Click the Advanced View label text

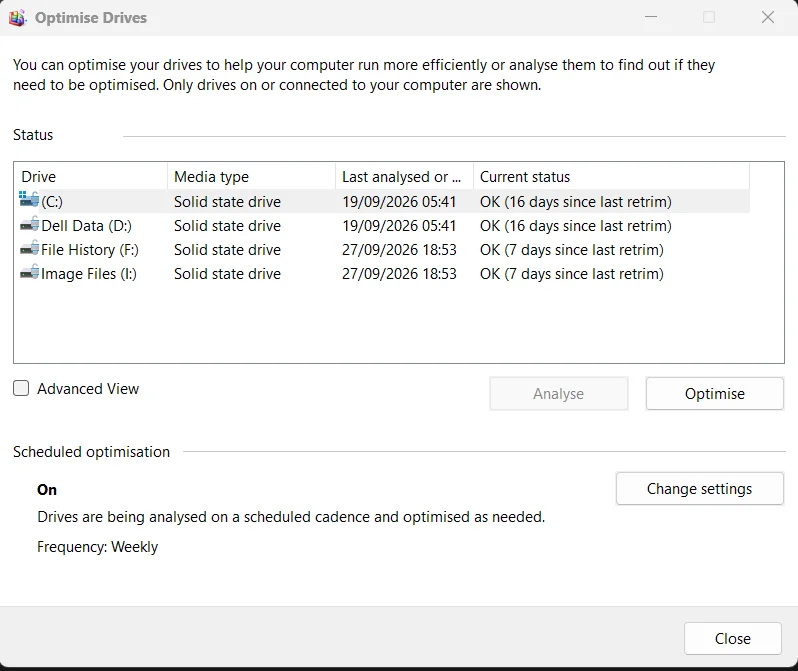(88, 388)
